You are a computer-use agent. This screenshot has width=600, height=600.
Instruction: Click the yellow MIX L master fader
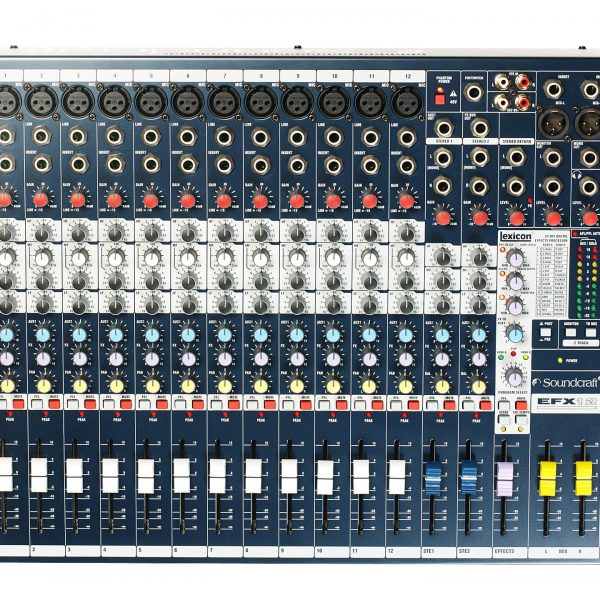click(x=548, y=479)
